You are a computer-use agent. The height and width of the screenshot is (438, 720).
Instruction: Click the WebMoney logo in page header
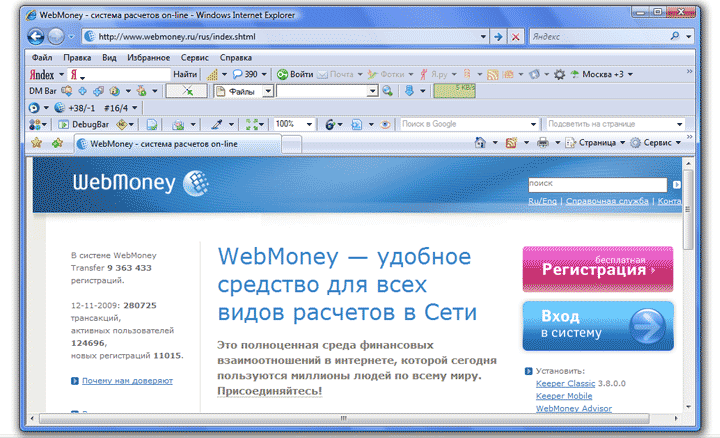pyautogui.click(x=140, y=183)
